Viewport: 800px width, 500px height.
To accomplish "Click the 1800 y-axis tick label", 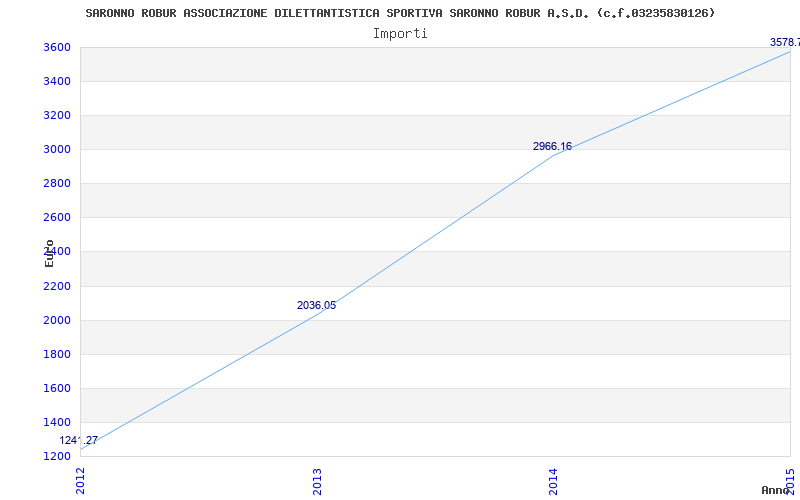I will tap(57, 354).
